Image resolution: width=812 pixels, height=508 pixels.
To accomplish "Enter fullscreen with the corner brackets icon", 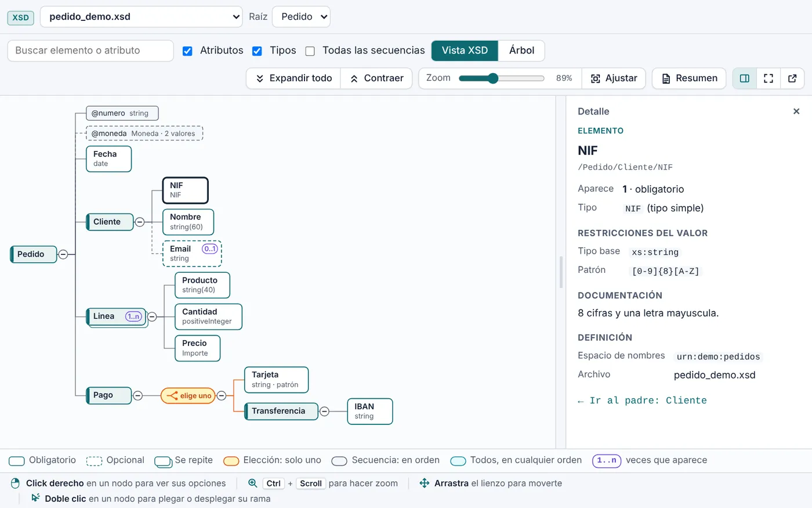I will point(768,78).
